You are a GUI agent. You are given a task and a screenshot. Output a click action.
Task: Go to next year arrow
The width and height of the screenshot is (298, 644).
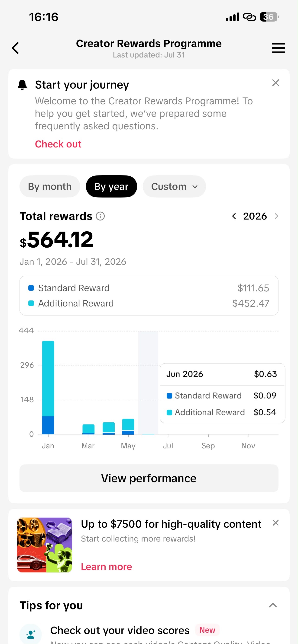coord(276,216)
